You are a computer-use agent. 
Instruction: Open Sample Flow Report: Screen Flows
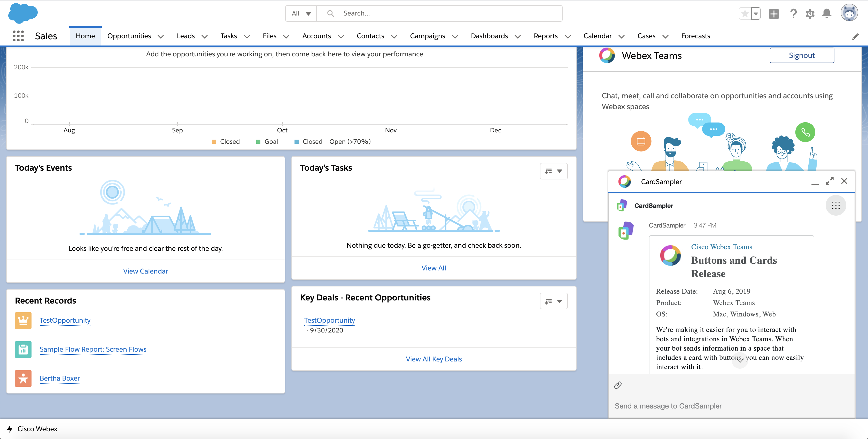click(93, 349)
